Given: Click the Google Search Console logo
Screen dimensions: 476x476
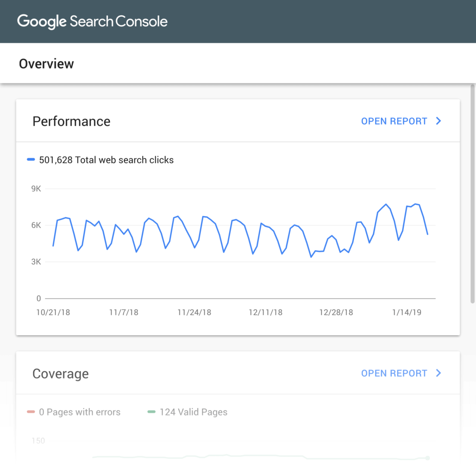Looking at the screenshot, I should point(92,21).
